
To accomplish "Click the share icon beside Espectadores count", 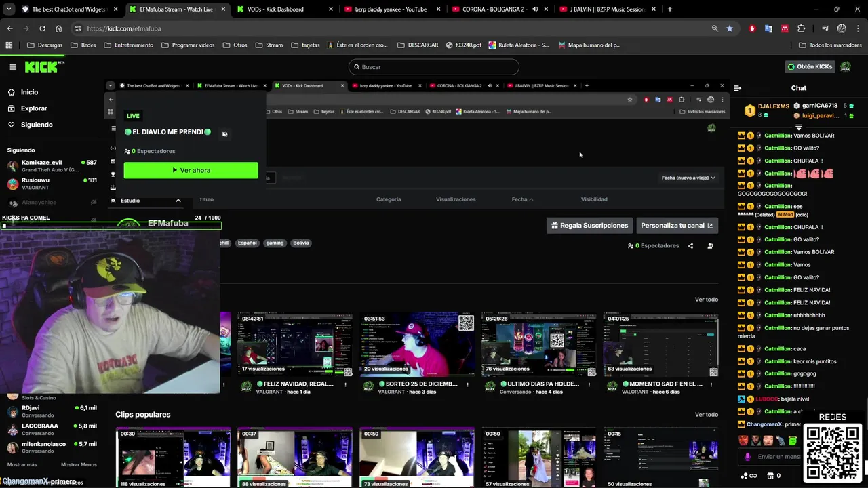I will pos(690,246).
